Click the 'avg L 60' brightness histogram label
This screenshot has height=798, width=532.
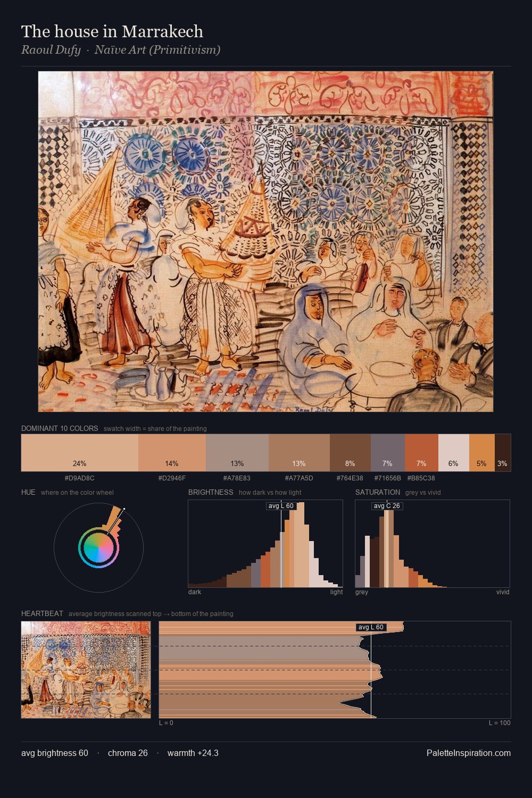(x=281, y=506)
